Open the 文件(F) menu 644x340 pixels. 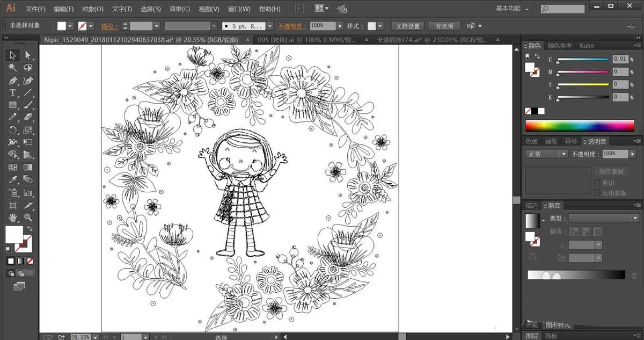[x=36, y=9]
